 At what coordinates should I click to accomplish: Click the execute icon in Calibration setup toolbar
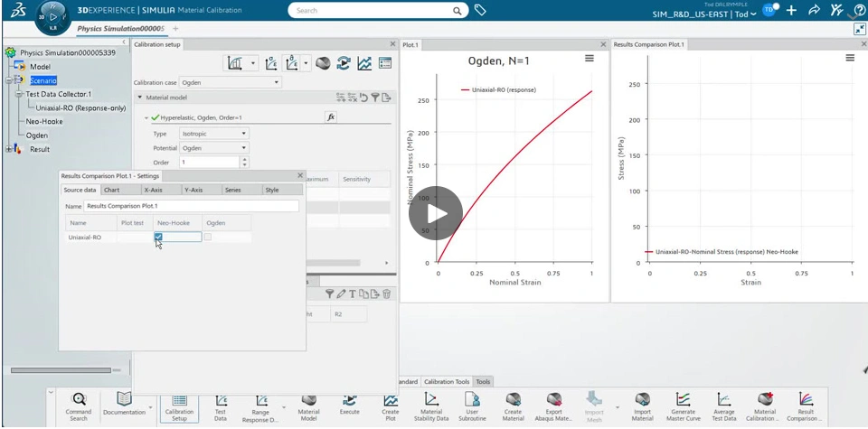pyautogui.click(x=344, y=63)
